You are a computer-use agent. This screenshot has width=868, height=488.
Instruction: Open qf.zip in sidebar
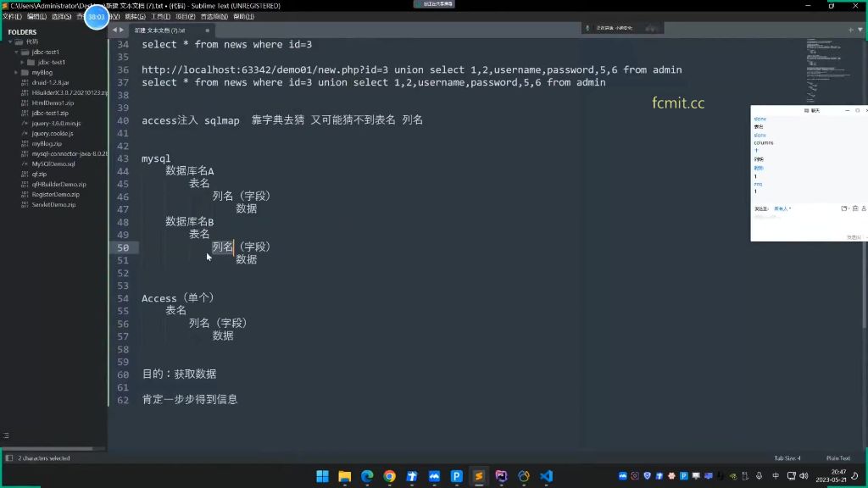pyautogui.click(x=39, y=174)
